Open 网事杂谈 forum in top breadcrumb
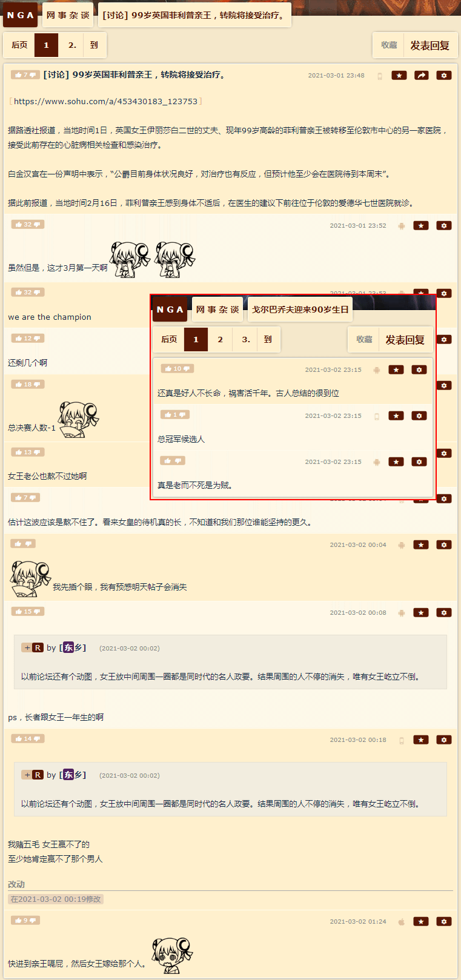Image resolution: width=461 pixels, height=980 pixels. point(68,15)
